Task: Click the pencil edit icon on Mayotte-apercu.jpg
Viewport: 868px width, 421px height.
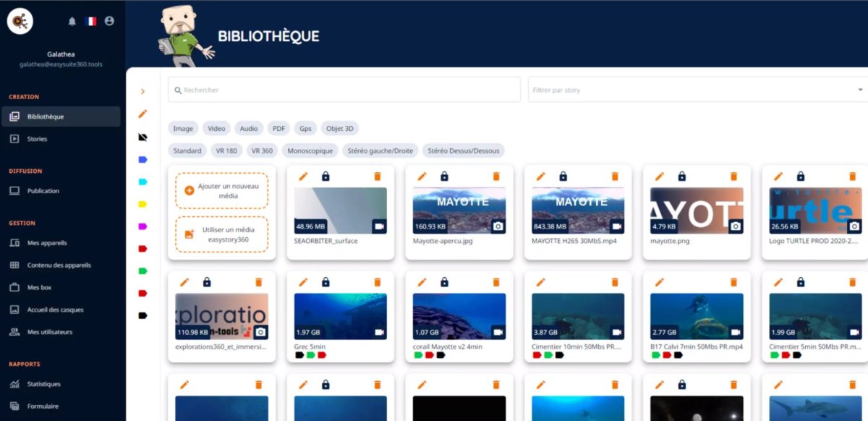Action: tap(422, 177)
